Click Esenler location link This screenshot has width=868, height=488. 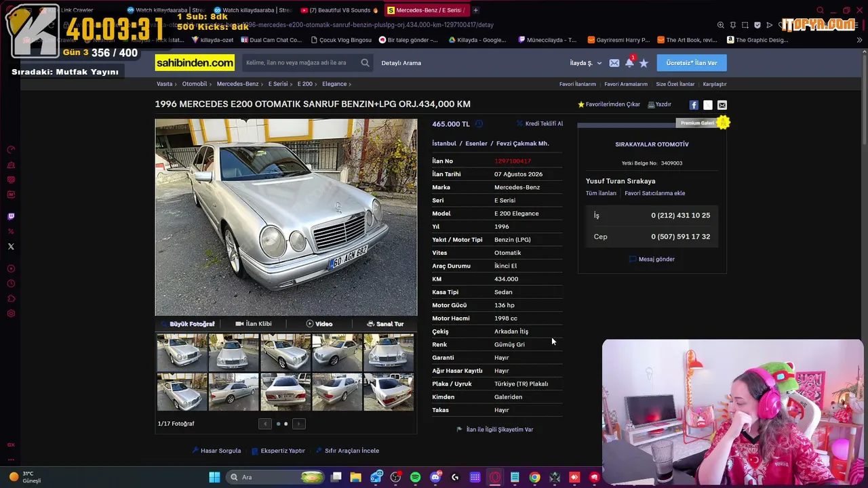(477, 144)
